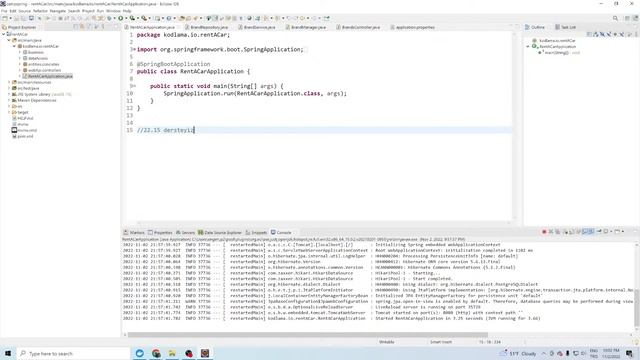
Task: Click the Console horizontal scrollbar
Action: (x=308, y=335)
